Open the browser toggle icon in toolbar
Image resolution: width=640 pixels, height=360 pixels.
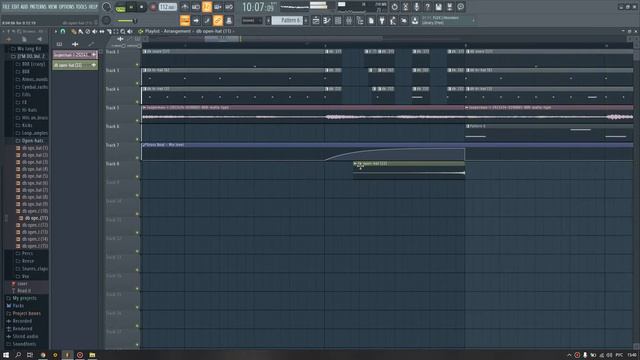(360, 20)
